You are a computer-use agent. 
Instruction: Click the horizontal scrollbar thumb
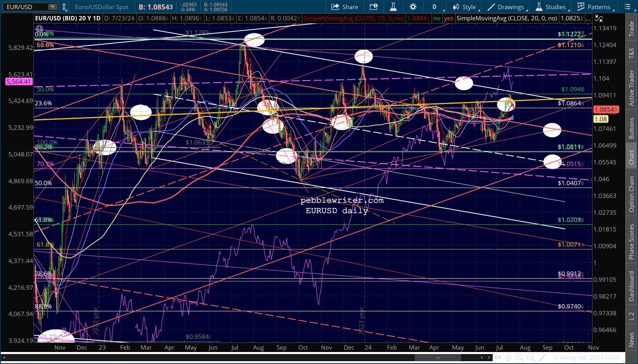pos(438,358)
